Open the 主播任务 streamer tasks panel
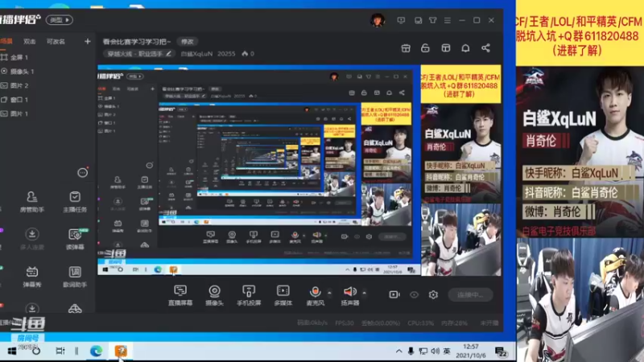Image resolution: width=644 pixels, height=362 pixels. point(75,202)
